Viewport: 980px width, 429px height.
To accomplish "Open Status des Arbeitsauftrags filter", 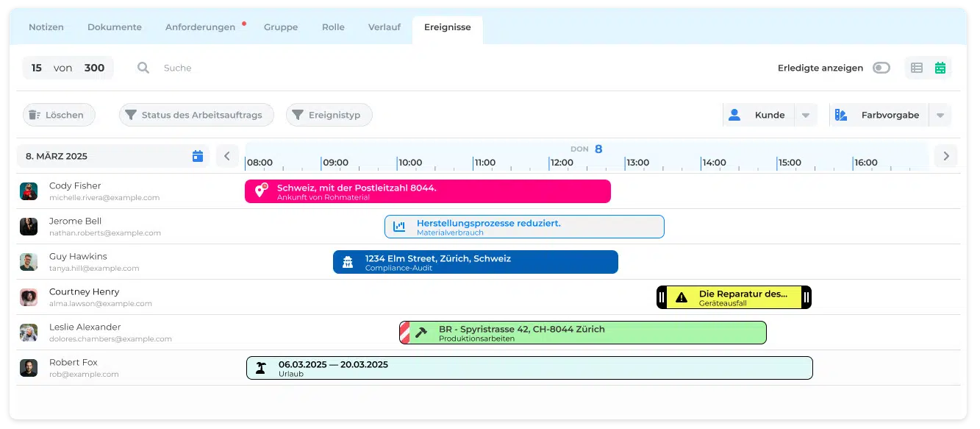I will click(196, 115).
